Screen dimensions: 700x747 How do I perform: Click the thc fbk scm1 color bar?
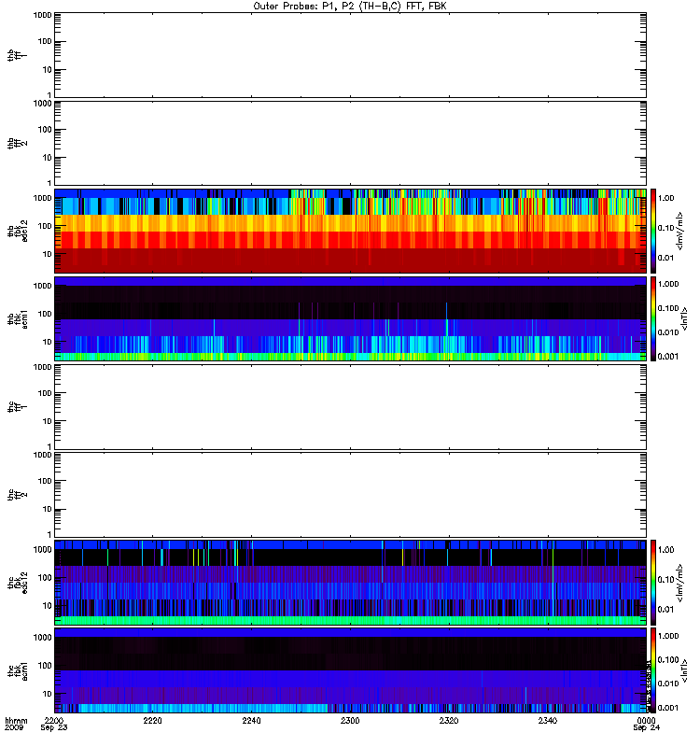(x=653, y=670)
